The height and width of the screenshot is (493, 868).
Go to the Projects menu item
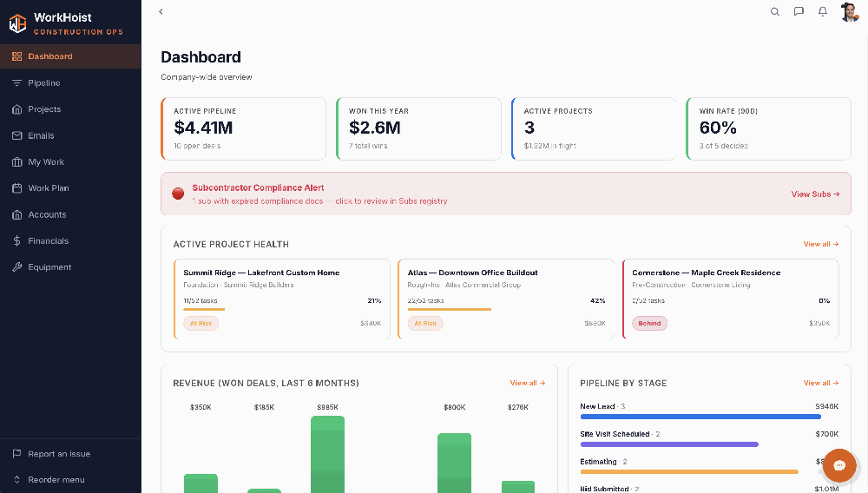coord(71,109)
